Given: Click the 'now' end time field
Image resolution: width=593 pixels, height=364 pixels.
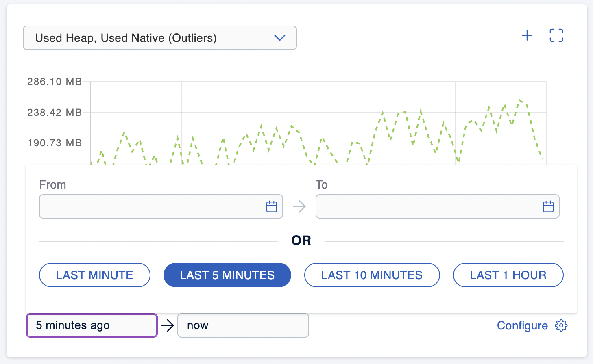Looking at the screenshot, I should pyautogui.click(x=243, y=325).
